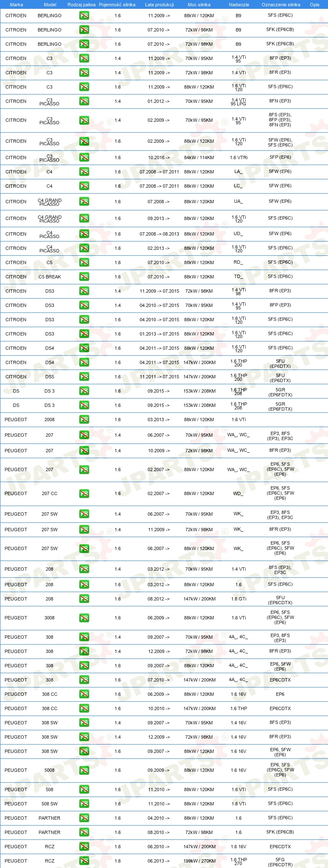Viewport: 328px width, 868px height.
Task: Click the Opis column header
Action: click(x=315, y=5)
